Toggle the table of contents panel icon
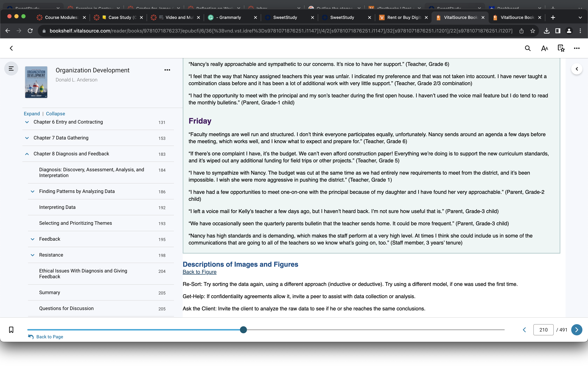The width and height of the screenshot is (588, 367). pyautogui.click(x=11, y=69)
